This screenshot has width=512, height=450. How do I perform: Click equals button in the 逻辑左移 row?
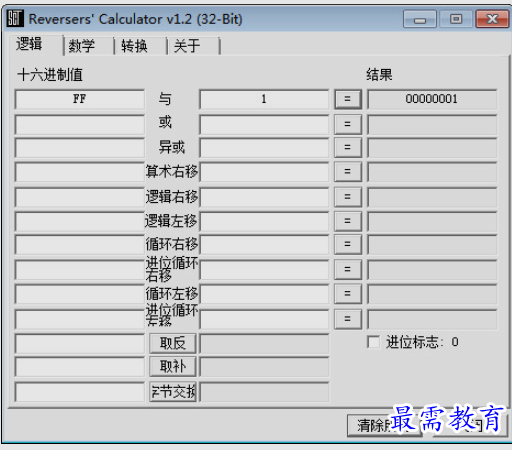point(348,221)
